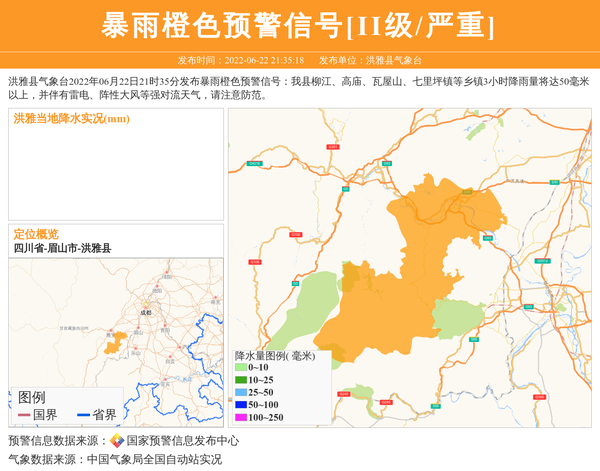Viewport: 600px width, 471px height.
Task: Click the 国家预警信息发布中心 text
Action: tap(183, 441)
